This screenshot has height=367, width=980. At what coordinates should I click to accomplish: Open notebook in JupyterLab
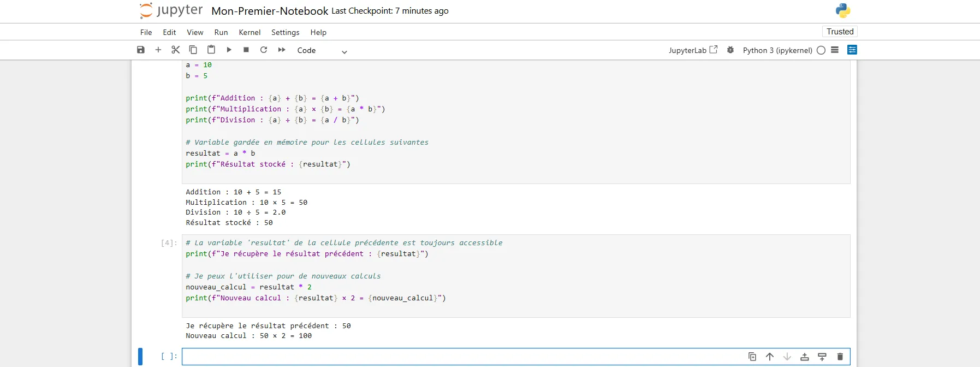693,50
